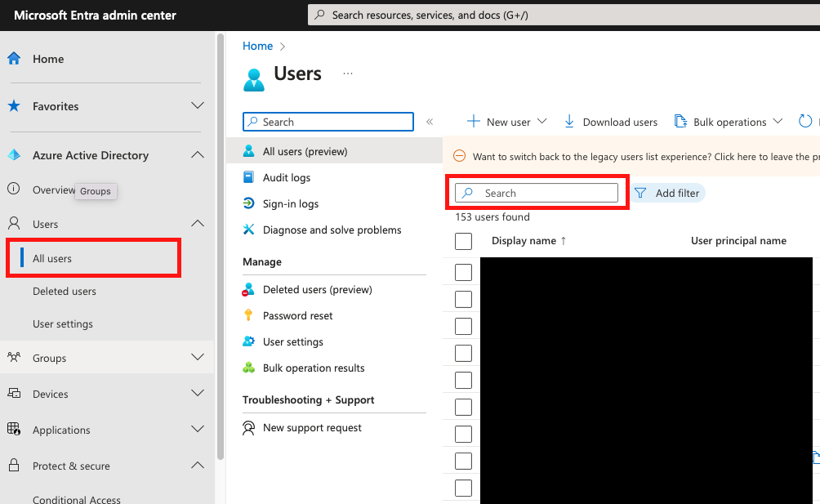Image resolution: width=820 pixels, height=504 pixels.
Task: Check the first user row checkbox
Action: coord(463,272)
